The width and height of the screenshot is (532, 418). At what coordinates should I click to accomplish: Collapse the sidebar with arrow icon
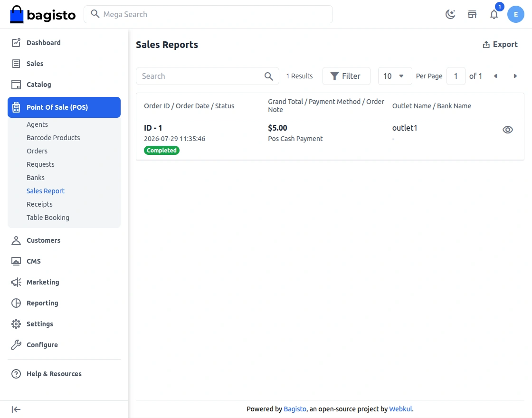[x=16, y=409]
